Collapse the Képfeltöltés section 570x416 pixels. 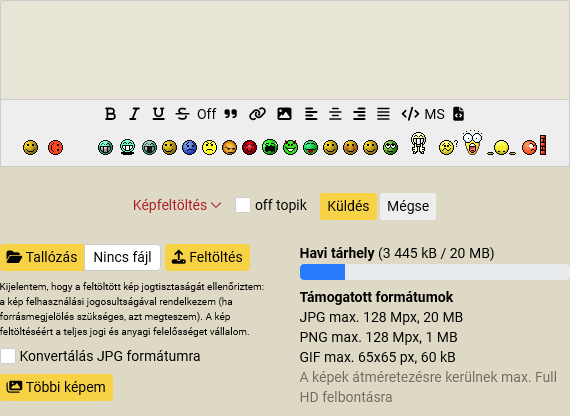click(177, 205)
